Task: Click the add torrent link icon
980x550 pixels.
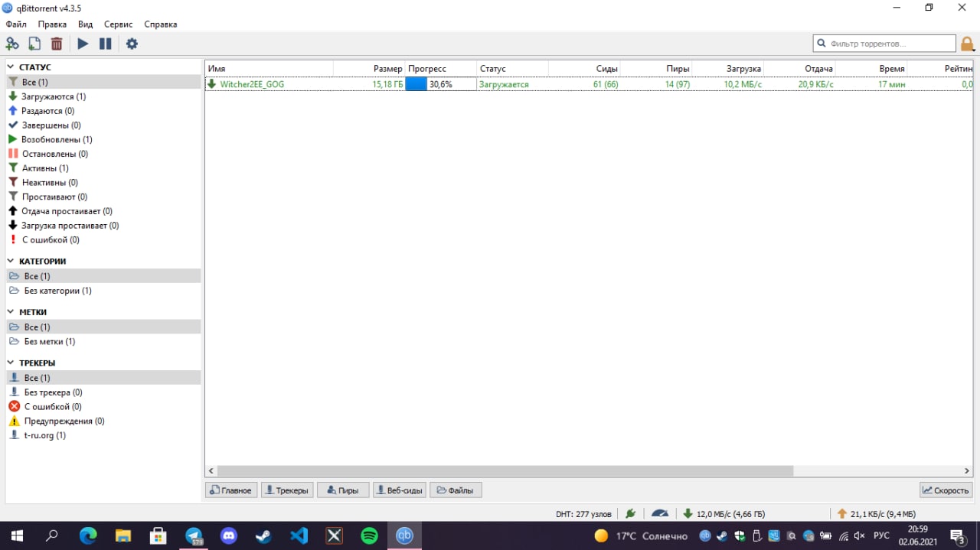Action: 12,44
